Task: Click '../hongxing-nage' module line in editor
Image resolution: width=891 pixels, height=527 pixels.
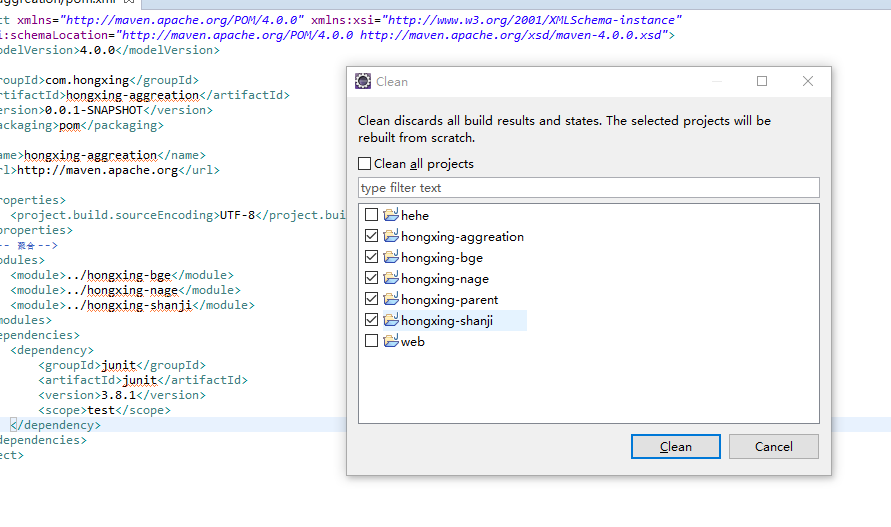Action: (x=125, y=290)
